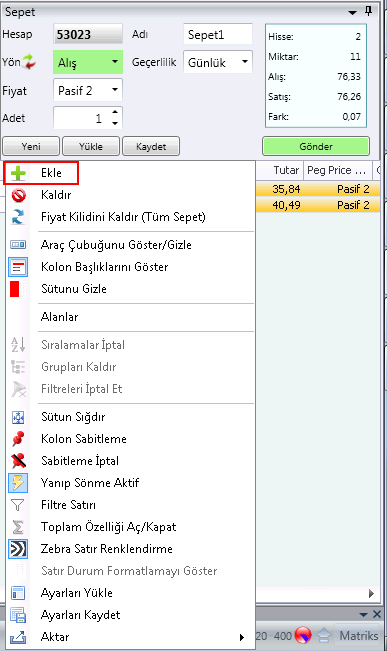Click the sigma icon for Toplam Özelliği
This screenshot has height=651, width=387.
click(x=18, y=527)
